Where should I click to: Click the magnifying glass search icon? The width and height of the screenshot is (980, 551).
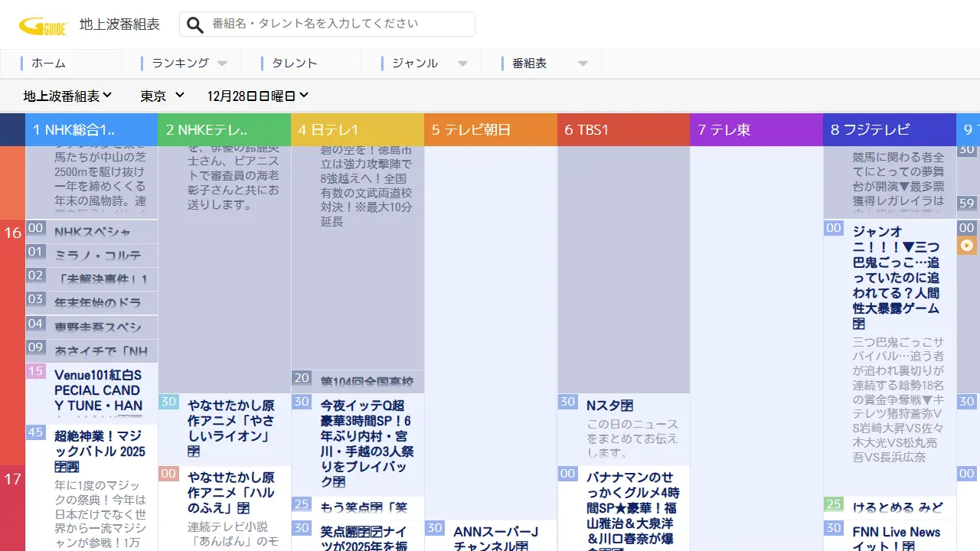coord(194,24)
